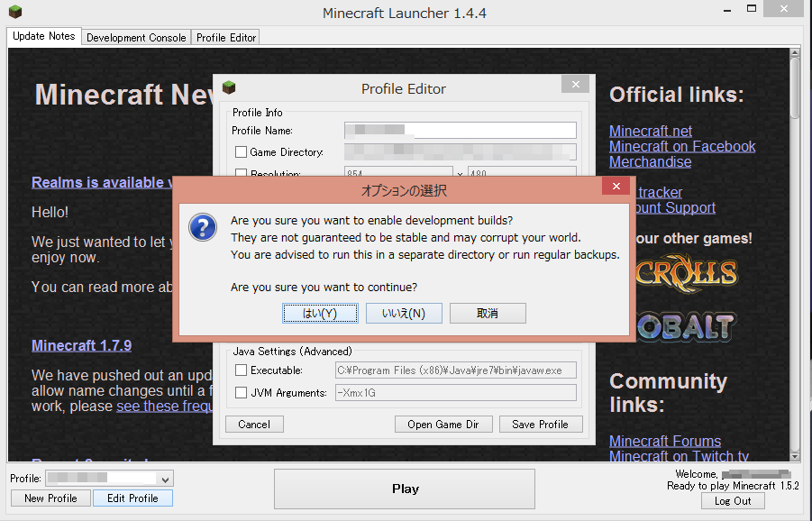Click into the Profile Name field
This screenshot has height=521, width=812.
[461, 131]
